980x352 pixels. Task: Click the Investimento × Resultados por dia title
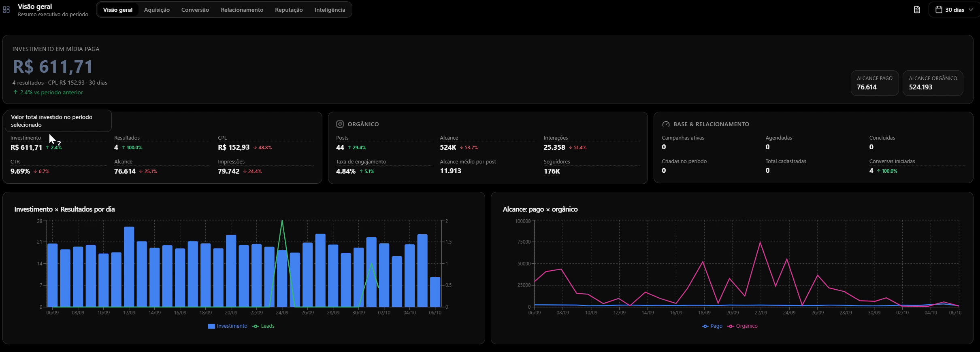click(x=64, y=209)
